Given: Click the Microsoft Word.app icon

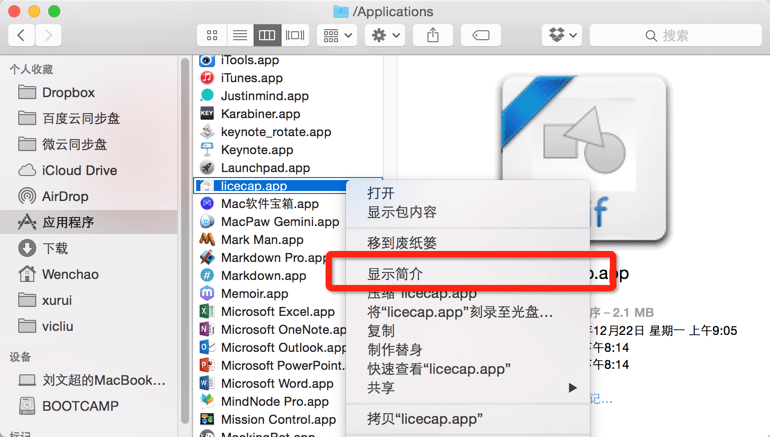Looking at the screenshot, I should [207, 383].
